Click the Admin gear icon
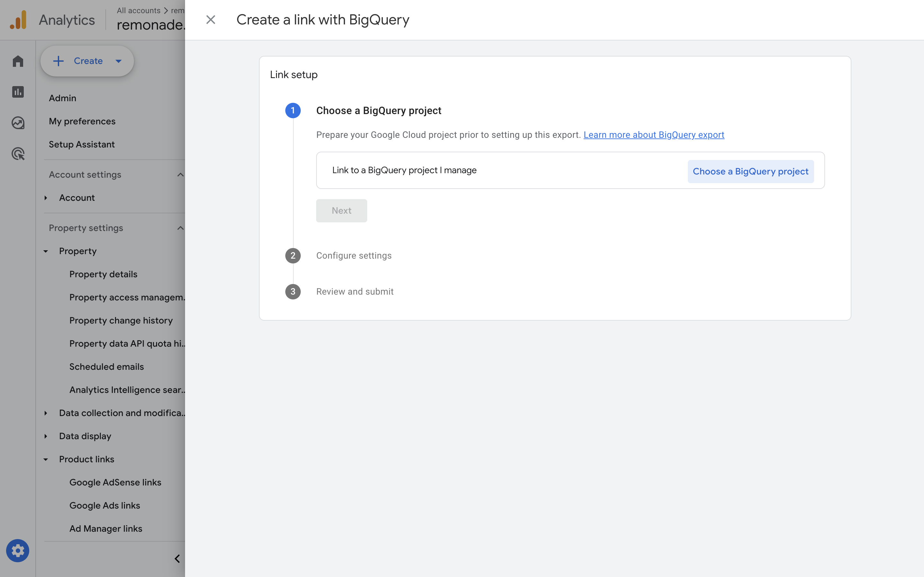The image size is (924, 577). 18,550
